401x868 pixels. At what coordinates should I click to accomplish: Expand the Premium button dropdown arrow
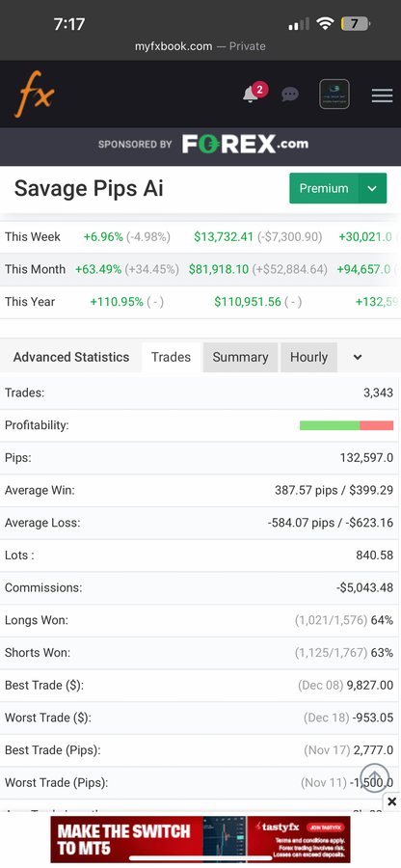click(373, 188)
